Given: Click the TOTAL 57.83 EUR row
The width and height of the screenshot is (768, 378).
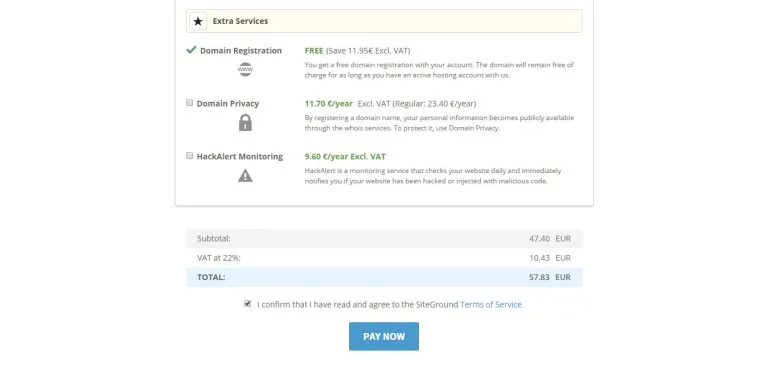Looking at the screenshot, I should point(384,277).
